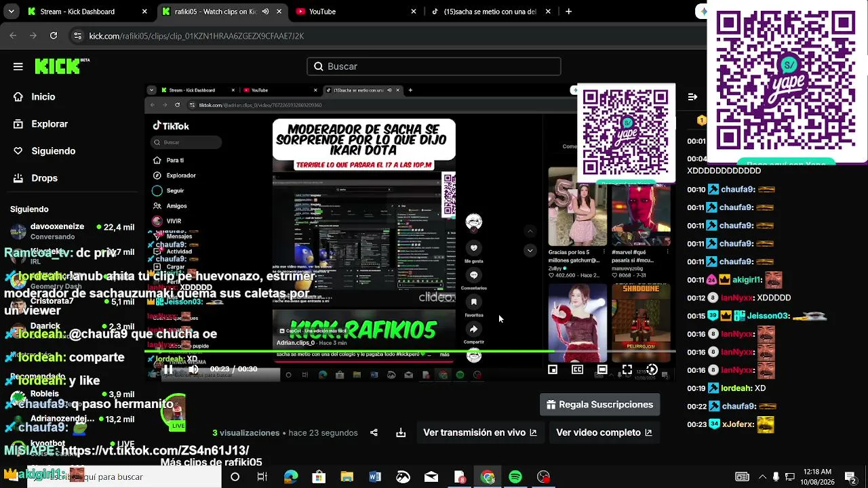Open Robleis recommended channel
This screenshot has width=868, height=488.
tap(73, 399)
